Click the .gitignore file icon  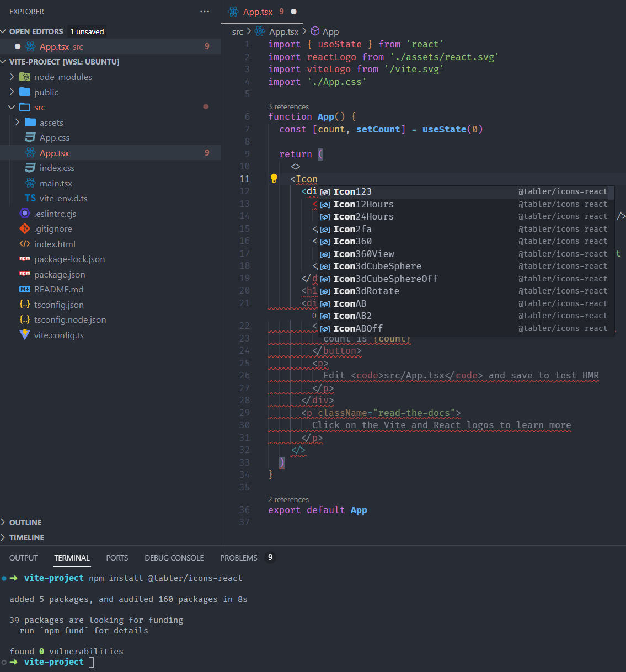25,228
